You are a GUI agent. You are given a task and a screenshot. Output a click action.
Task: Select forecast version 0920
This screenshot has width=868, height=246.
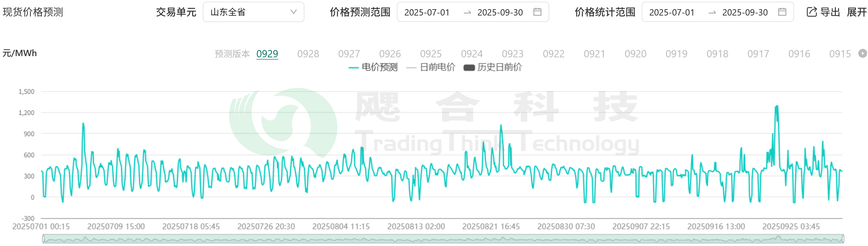(x=635, y=54)
